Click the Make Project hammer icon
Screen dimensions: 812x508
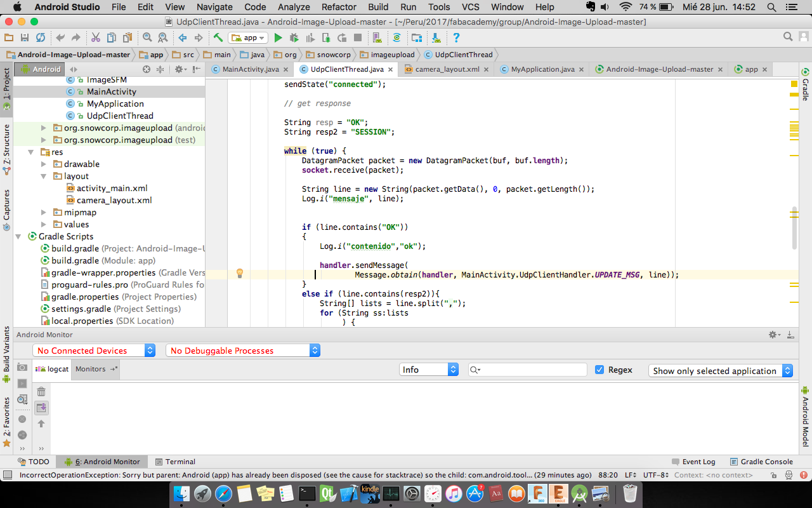coord(218,38)
